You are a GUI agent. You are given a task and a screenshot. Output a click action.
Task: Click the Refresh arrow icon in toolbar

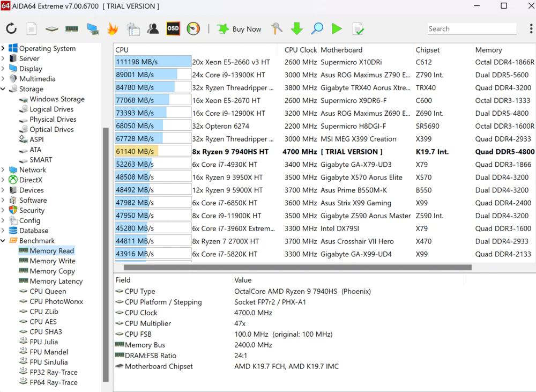11,29
